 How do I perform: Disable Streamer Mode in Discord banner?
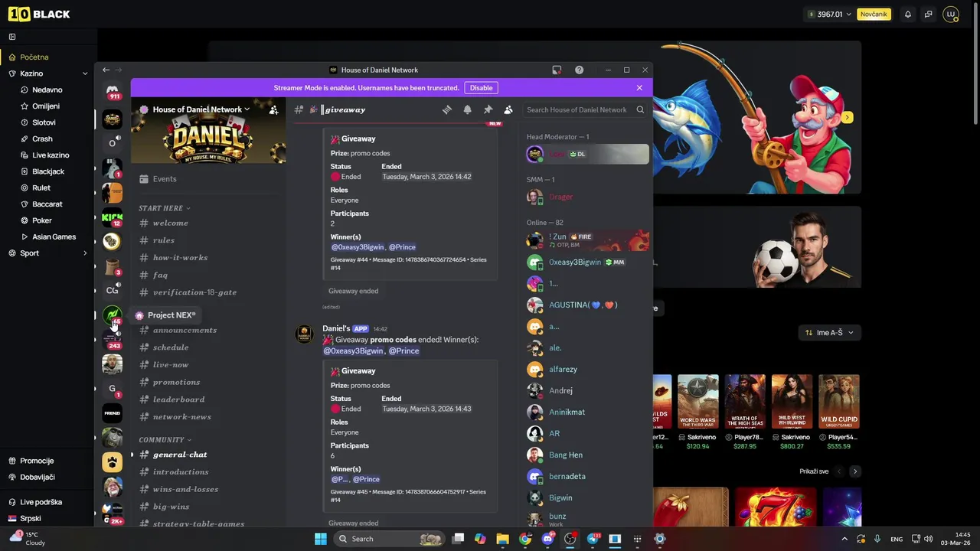pyautogui.click(x=481, y=88)
